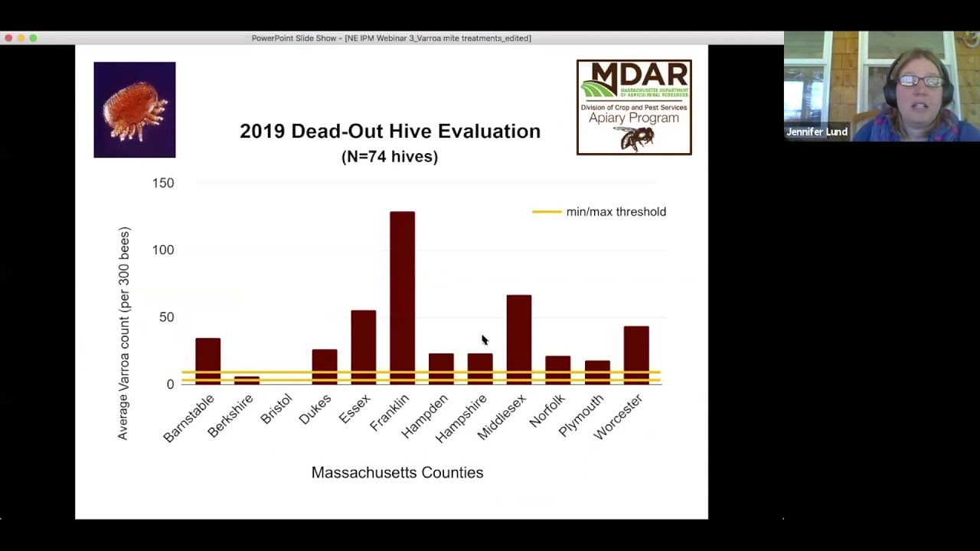
Task: Click the "min/max threshold" legend label
Action: point(616,212)
